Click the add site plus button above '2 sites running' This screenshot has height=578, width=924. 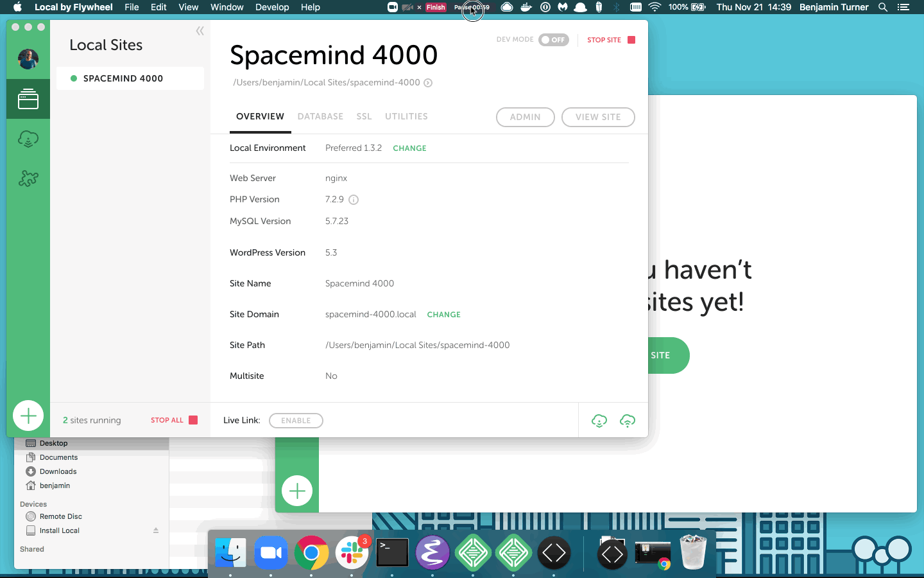[x=28, y=416]
